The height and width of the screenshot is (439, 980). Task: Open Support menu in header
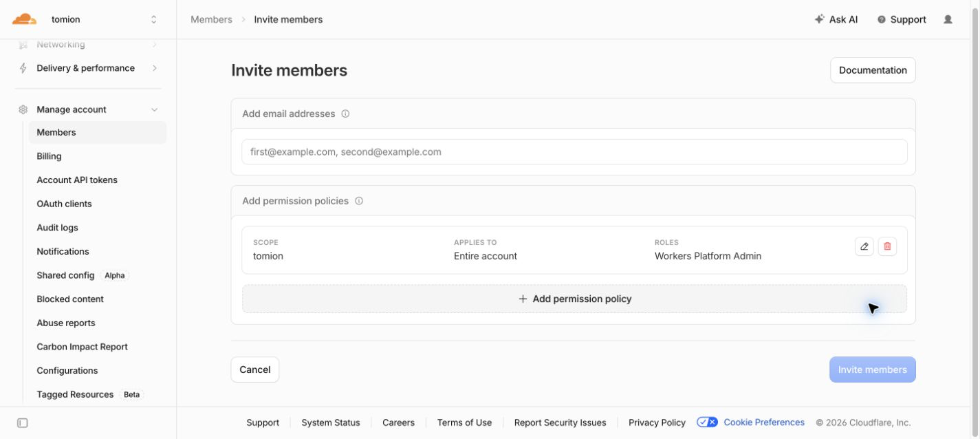tap(902, 19)
